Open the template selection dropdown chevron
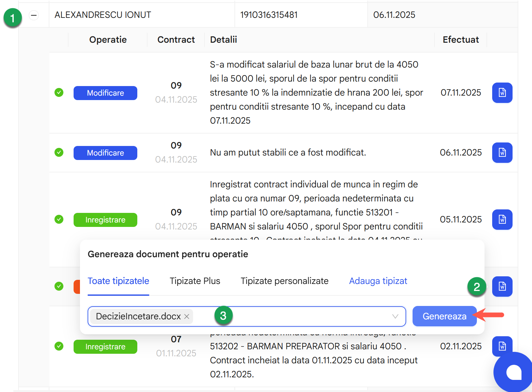This screenshot has width=532, height=392. [395, 316]
